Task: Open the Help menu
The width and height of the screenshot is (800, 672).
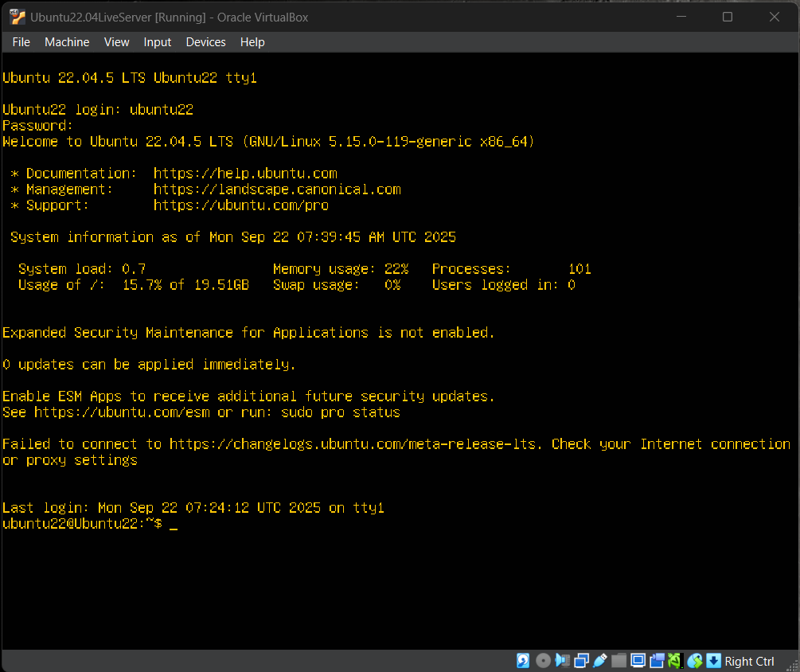Action: pos(252,42)
